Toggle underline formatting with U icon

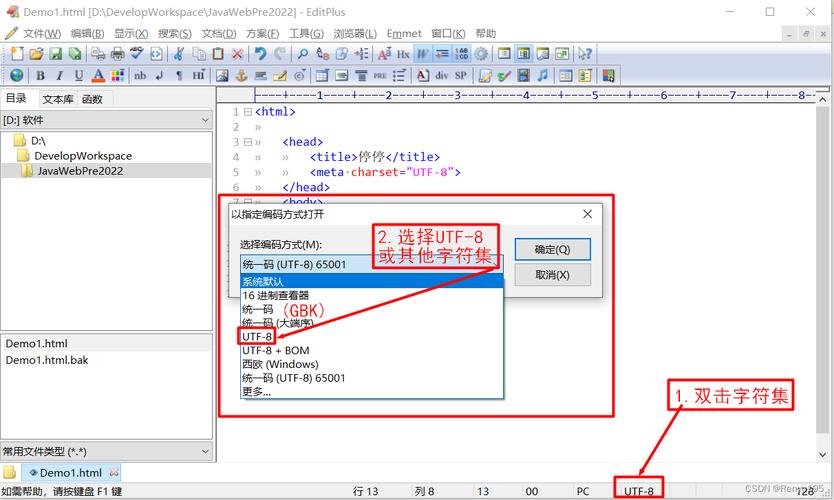pyautogui.click(x=78, y=75)
